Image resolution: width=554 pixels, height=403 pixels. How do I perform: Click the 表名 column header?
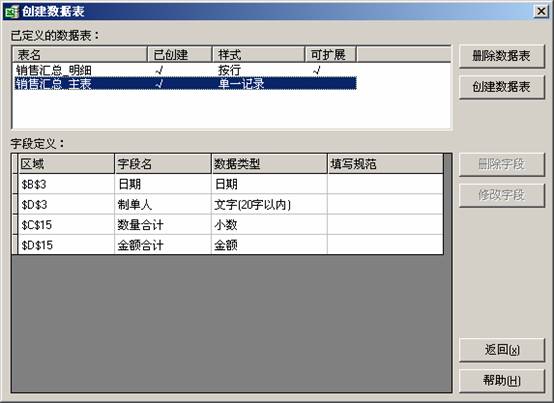pos(80,54)
